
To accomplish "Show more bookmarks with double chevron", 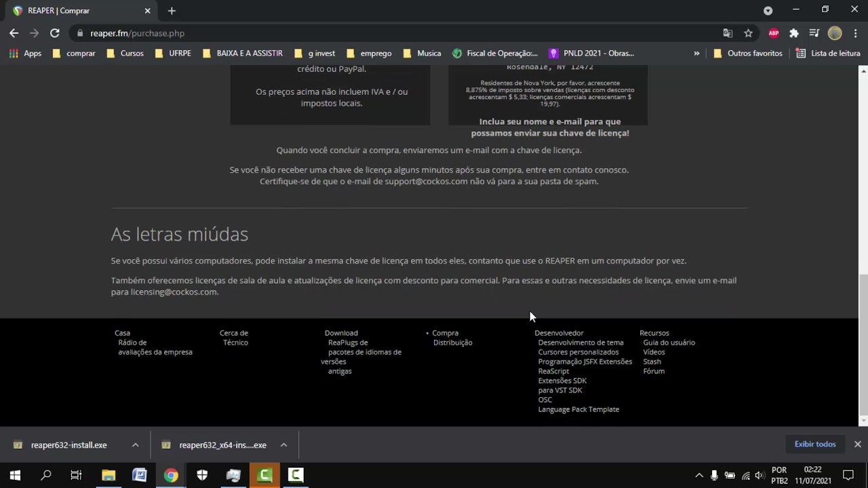I will (x=696, y=53).
